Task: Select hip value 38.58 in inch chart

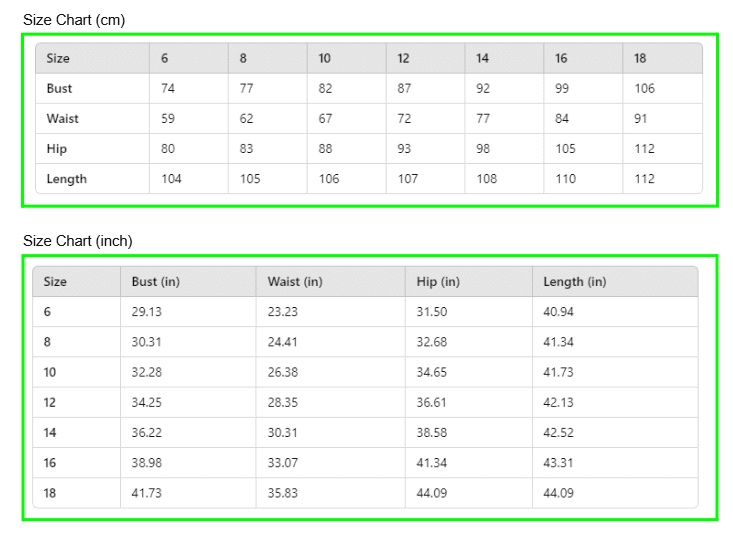Action: (x=432, y=432)
